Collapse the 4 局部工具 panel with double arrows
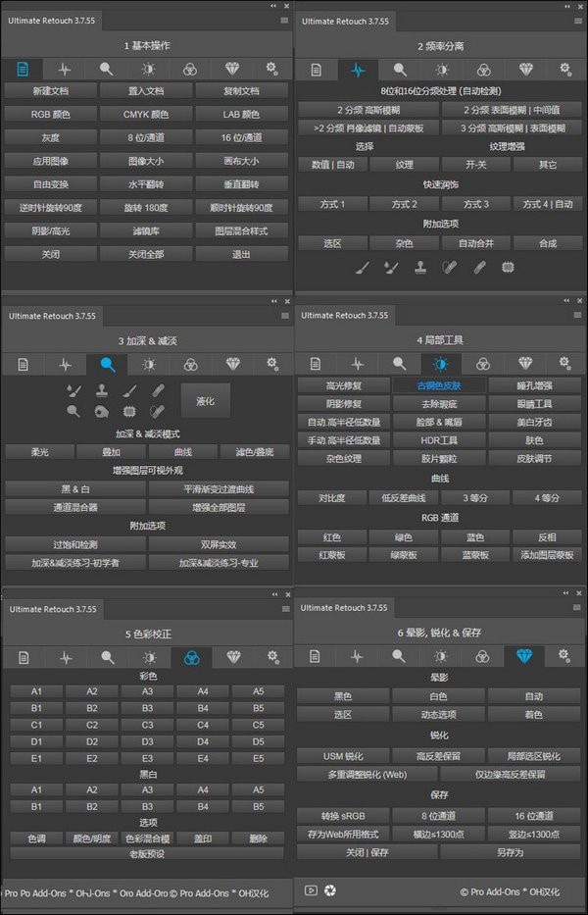Image resolution: width=588 pixels, height=915 pixels. [x=565, y=300]
